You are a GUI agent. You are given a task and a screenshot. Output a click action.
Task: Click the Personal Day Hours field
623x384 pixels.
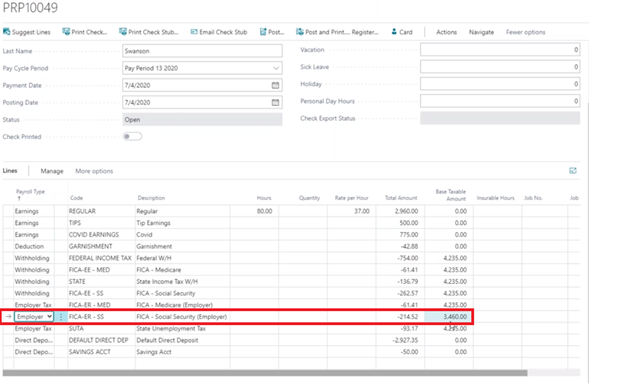click(x=500, y=101)
